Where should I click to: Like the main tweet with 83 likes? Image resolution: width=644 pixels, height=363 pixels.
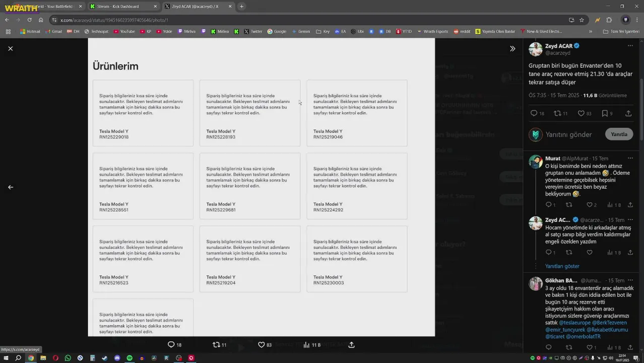tap(581, 113)
